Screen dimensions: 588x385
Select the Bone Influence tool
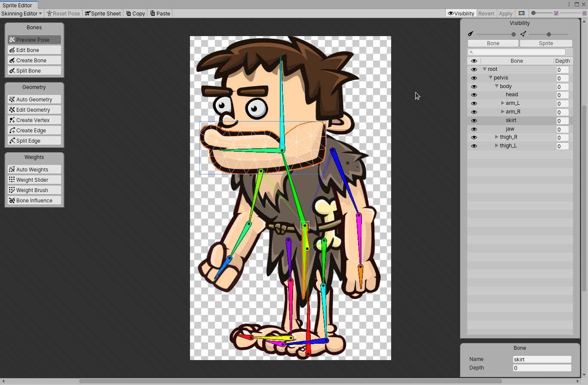pos(34,200)
